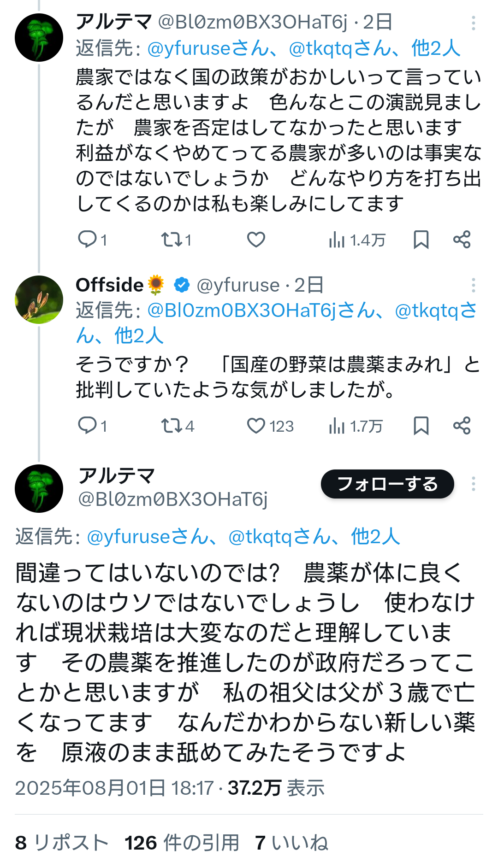View analytics showing 1.4万 views

coord(356,240)
